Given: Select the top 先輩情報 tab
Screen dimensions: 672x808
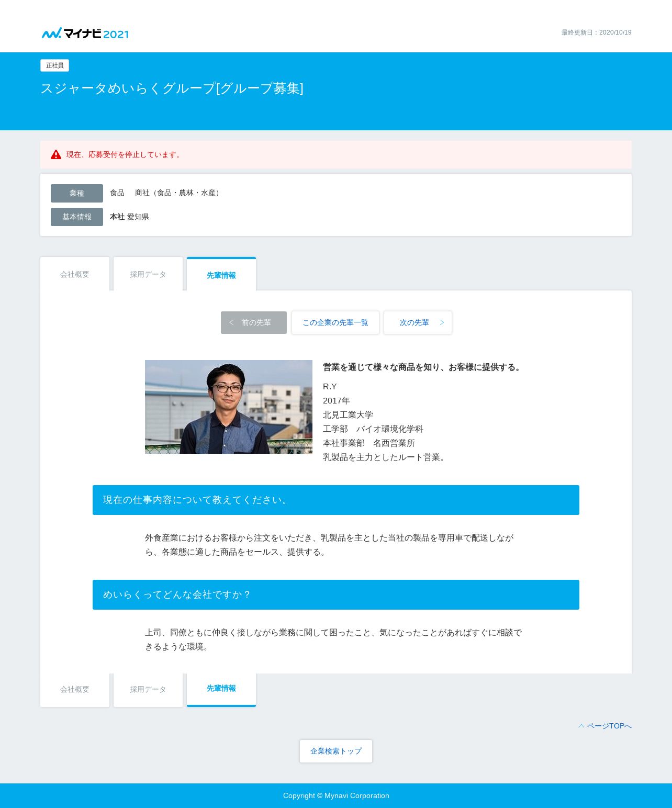Looking at the screenshot, I should point(221,275).
